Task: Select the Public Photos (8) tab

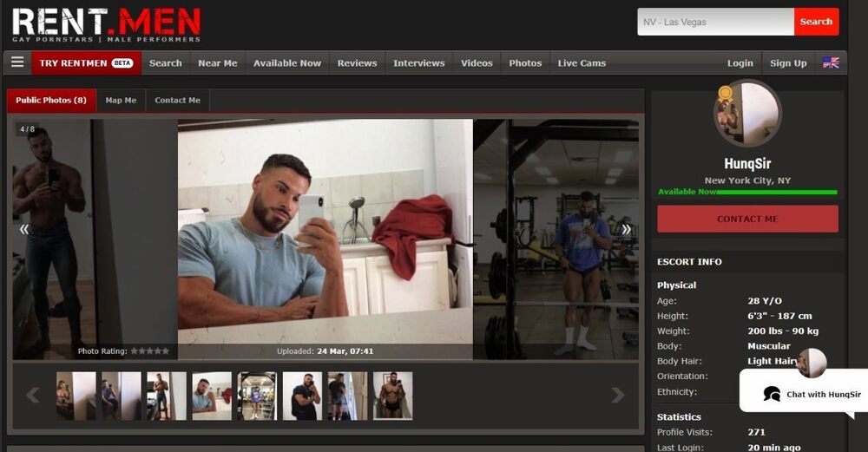Action: click(51, 101)
